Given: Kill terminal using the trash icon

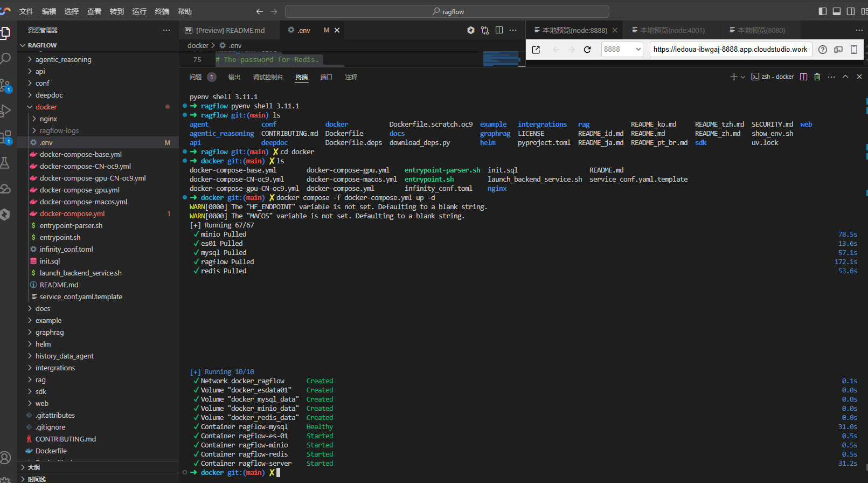Looking at the screenshot, I should [x=817, y=77].
